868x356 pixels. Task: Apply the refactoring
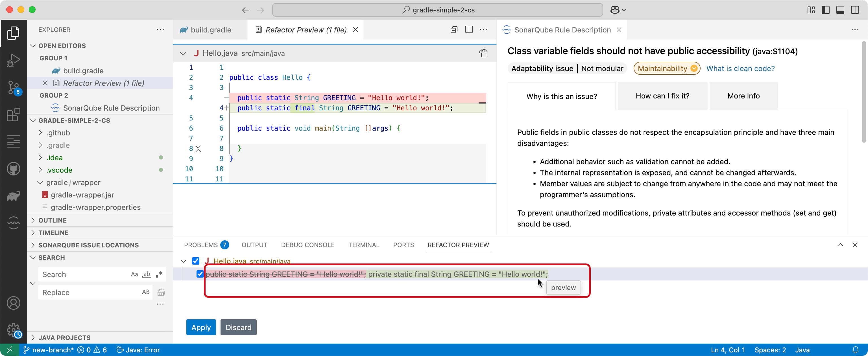201,327
